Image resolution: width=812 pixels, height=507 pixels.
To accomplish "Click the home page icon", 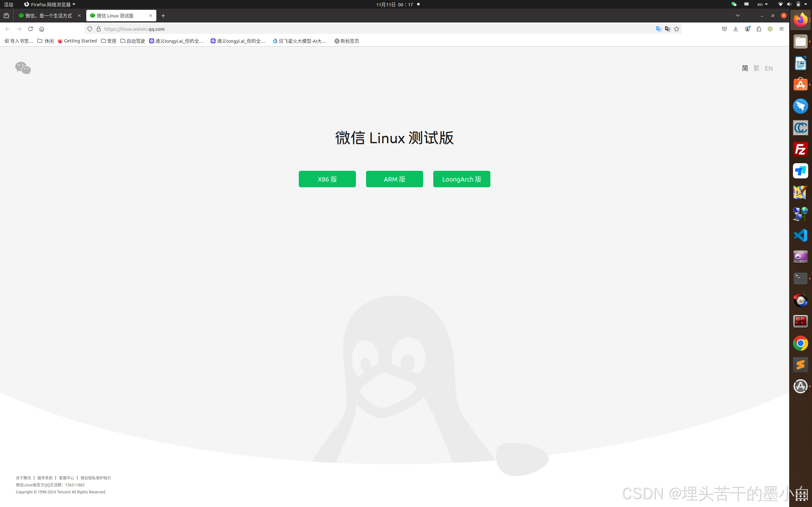I will 42,29.
